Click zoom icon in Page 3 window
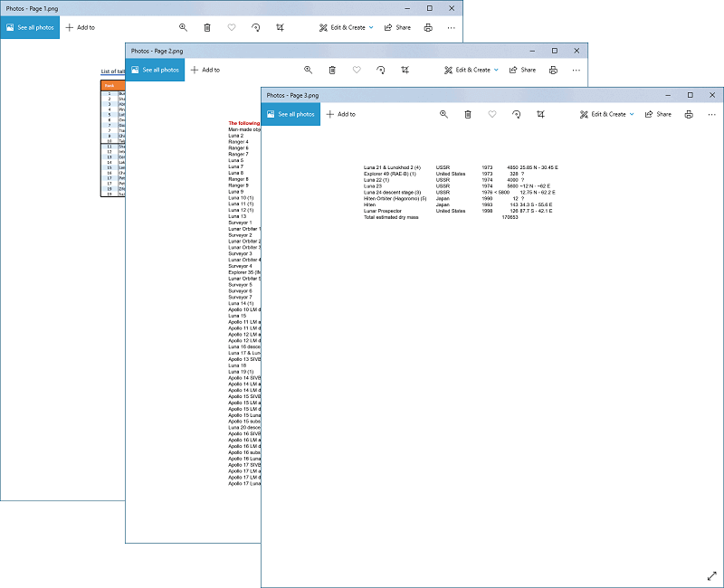The width and height of the screenshot is (724, 588). 443,114
